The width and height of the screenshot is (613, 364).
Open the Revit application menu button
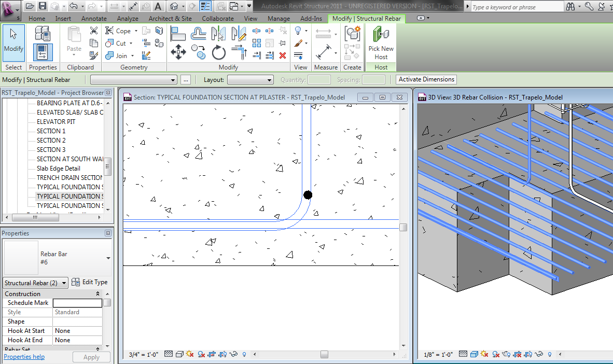[x=10, y=10]
